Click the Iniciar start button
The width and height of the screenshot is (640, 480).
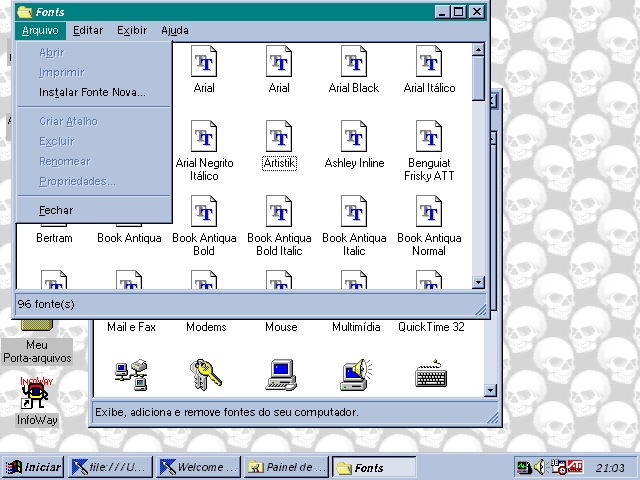pyautogui.click(x=33, y=467)
